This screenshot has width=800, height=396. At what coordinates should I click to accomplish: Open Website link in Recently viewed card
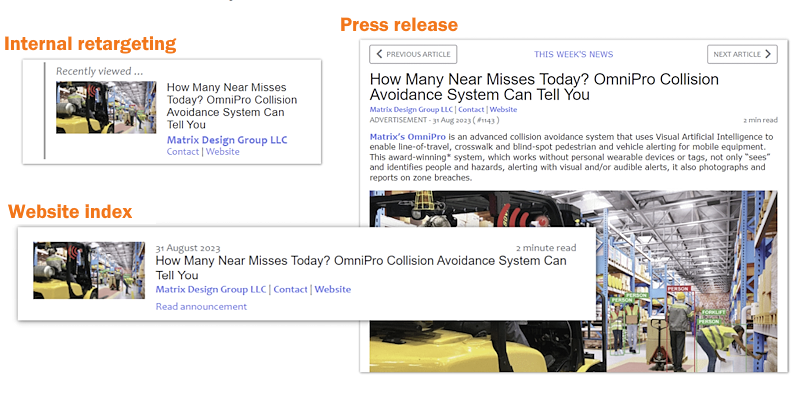(x=222, y=152)
